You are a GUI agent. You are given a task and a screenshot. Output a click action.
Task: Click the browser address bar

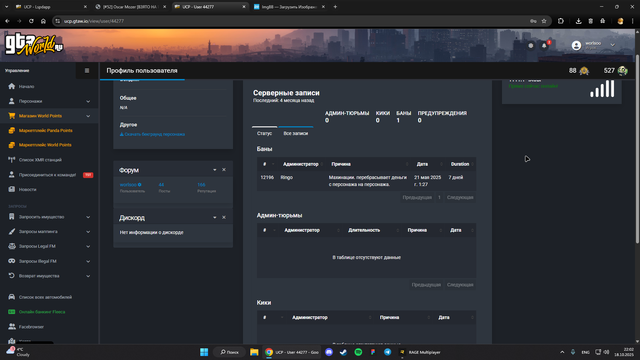point(294,21)
